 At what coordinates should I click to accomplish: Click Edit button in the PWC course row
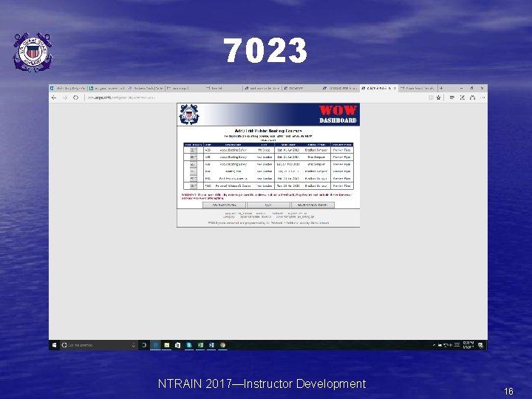[x=193, y=186]
